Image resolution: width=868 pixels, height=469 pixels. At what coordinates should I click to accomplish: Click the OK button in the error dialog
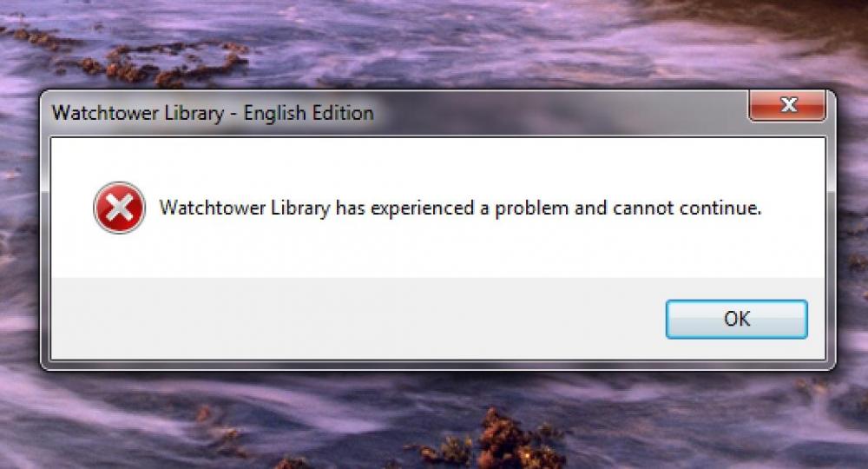click(x=736, y=319)
